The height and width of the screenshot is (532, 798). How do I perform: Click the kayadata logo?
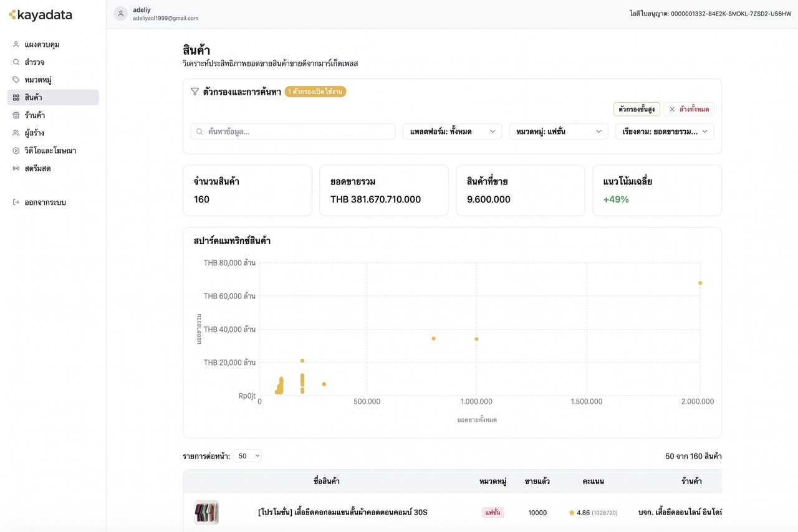point(41,15)
